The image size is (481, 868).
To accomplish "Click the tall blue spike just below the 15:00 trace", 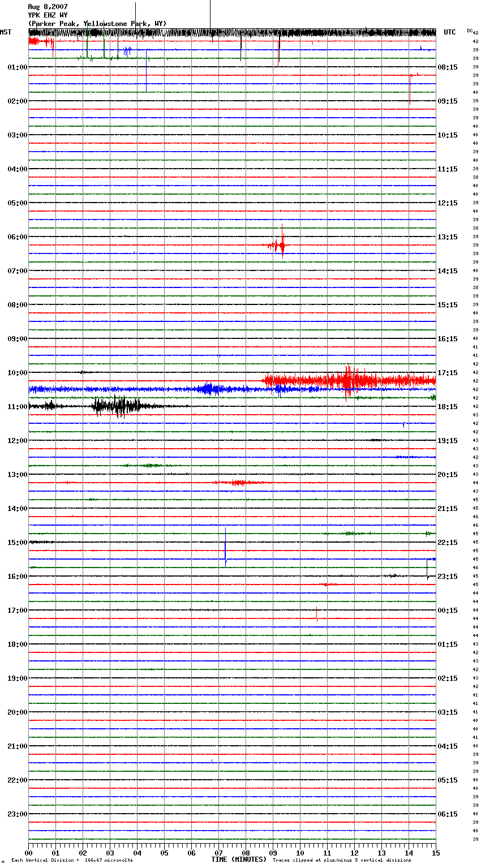I will 225,547.
